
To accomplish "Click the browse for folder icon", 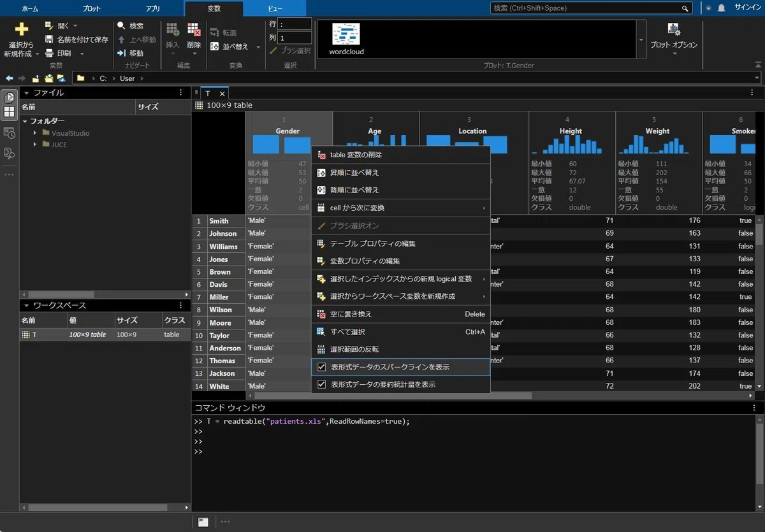I will (48, 78).
